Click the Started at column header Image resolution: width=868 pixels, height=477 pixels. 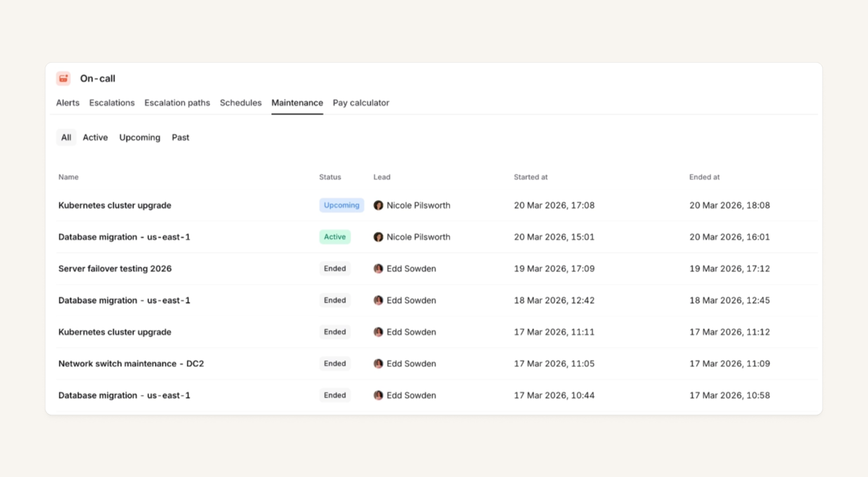point(530,177)
